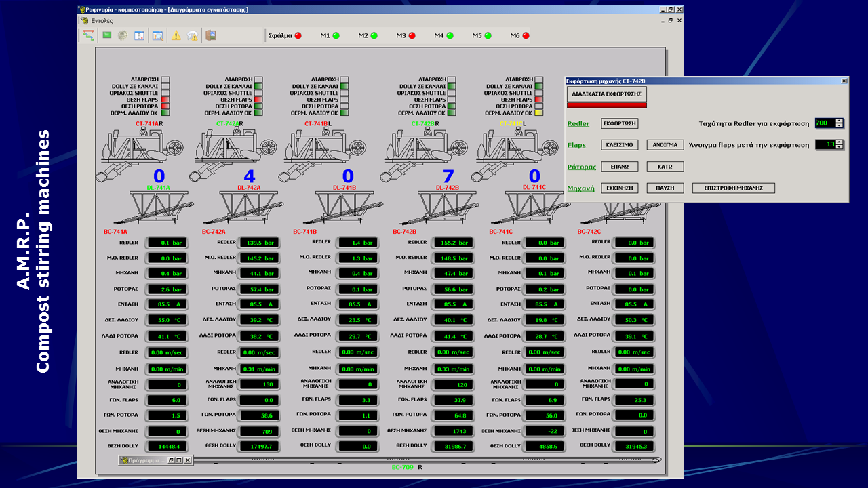Open the gear settings toolbar icon
868x488 pixels.
123,36
